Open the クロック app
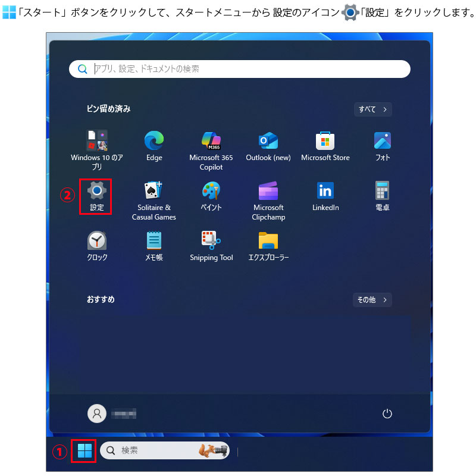Image resolution: width=476 pixels, height=476 pixels. coord(97,246)
